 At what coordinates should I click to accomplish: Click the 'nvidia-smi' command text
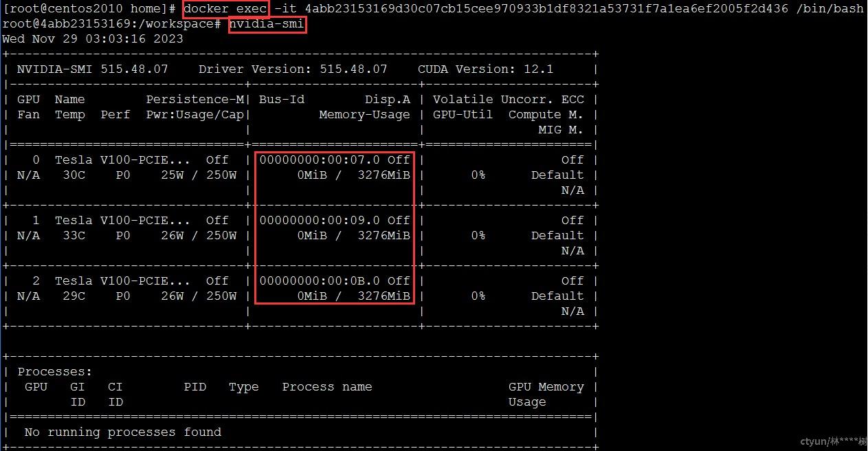coord(267,25)
